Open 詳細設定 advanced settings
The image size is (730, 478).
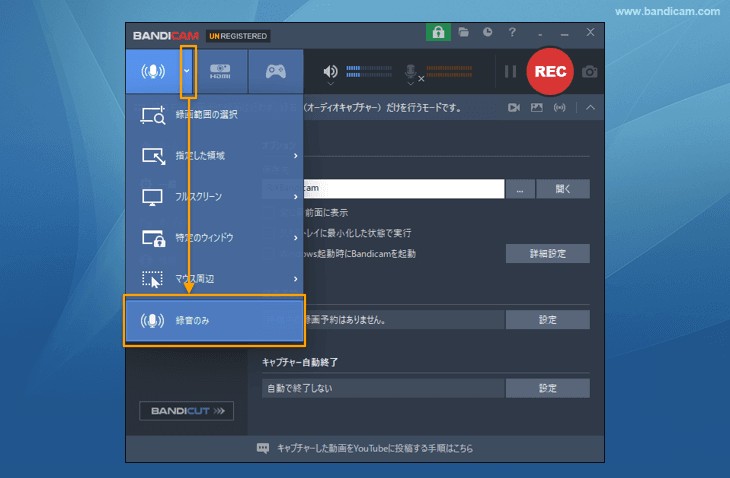pos(548,254)
